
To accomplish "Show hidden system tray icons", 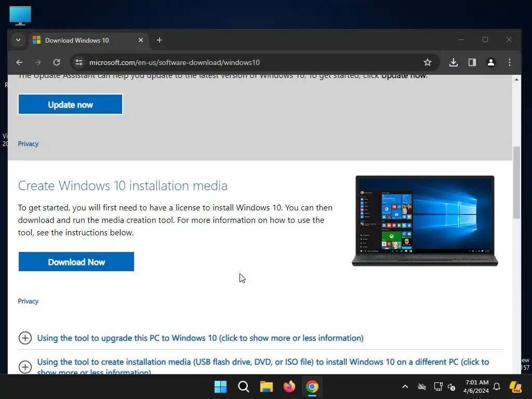I will coord(405,387).
